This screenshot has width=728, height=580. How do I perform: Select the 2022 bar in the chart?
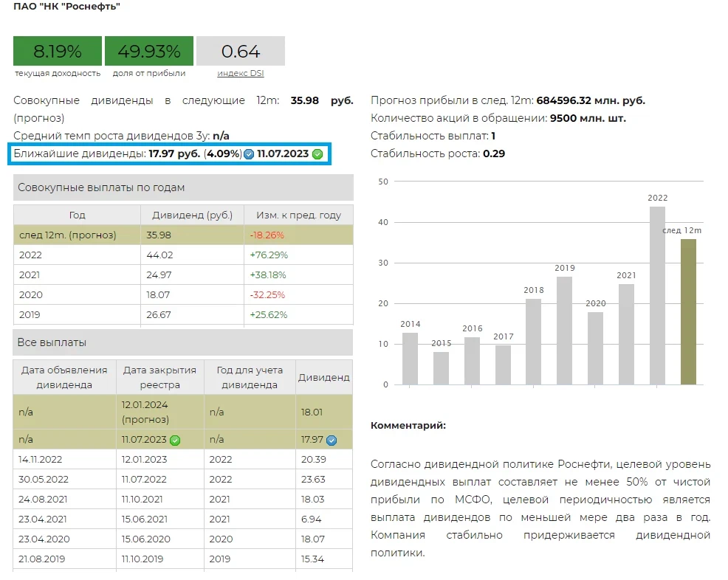pyautogui.click(x=657, y=295)
